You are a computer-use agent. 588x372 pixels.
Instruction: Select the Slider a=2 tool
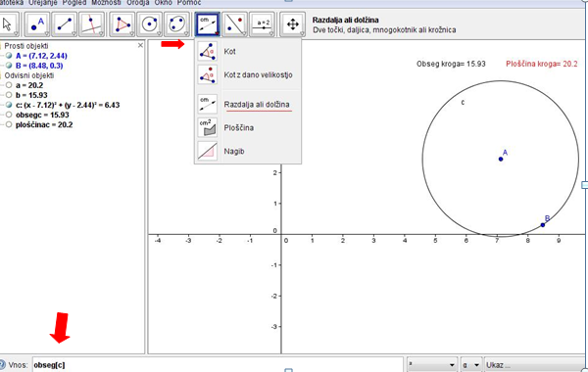(262, 24)
